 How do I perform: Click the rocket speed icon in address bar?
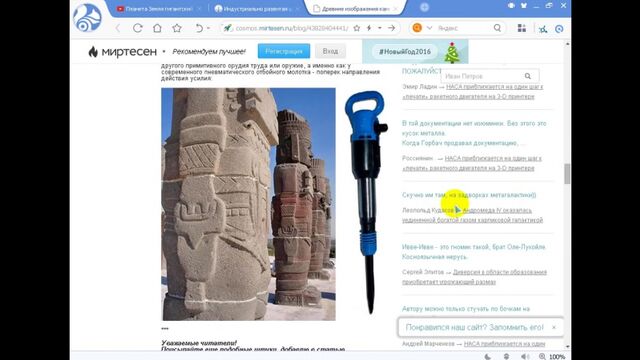(x=228, y=28)
